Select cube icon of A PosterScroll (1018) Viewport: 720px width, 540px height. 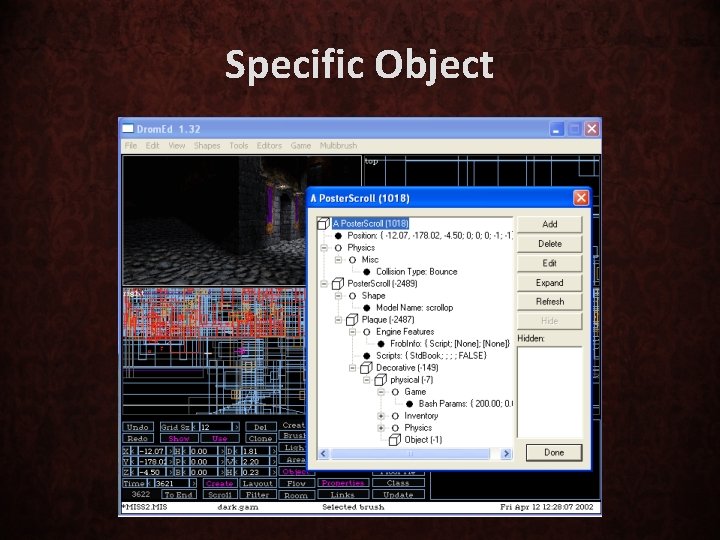(324, 224)
